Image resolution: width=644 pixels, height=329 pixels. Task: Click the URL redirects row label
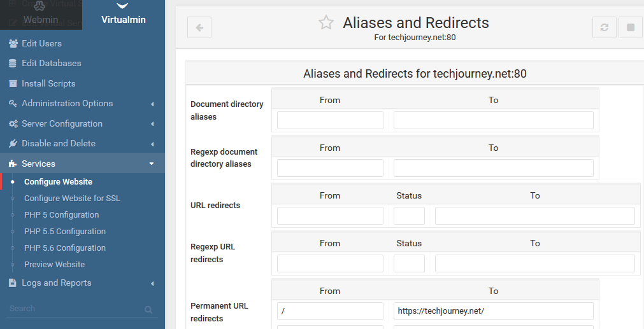[215, 206]
